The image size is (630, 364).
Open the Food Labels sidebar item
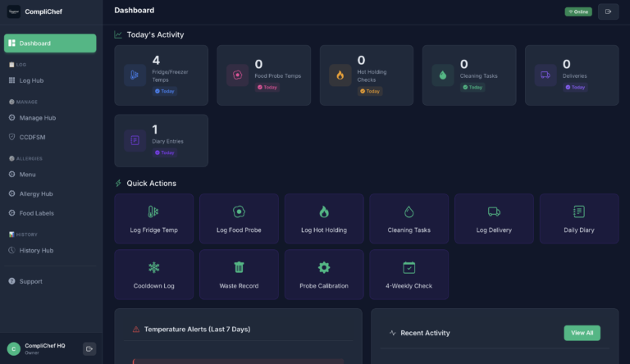click(36, 213)
